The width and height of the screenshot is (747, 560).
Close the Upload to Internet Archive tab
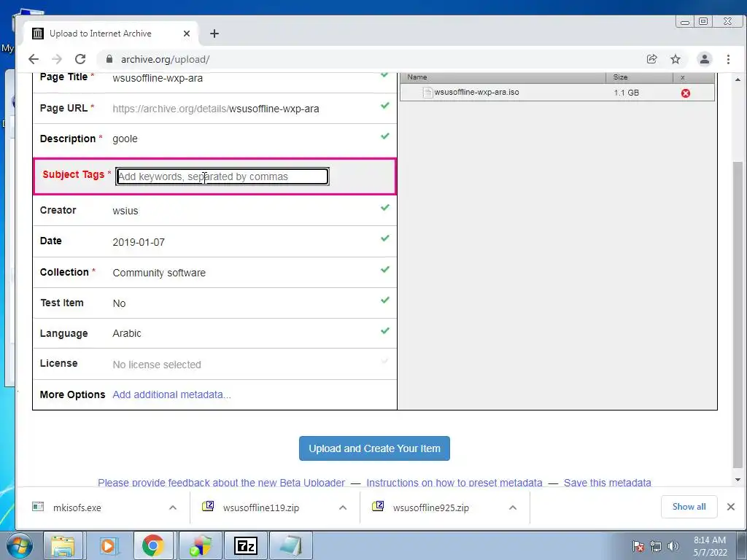(187, 34)
